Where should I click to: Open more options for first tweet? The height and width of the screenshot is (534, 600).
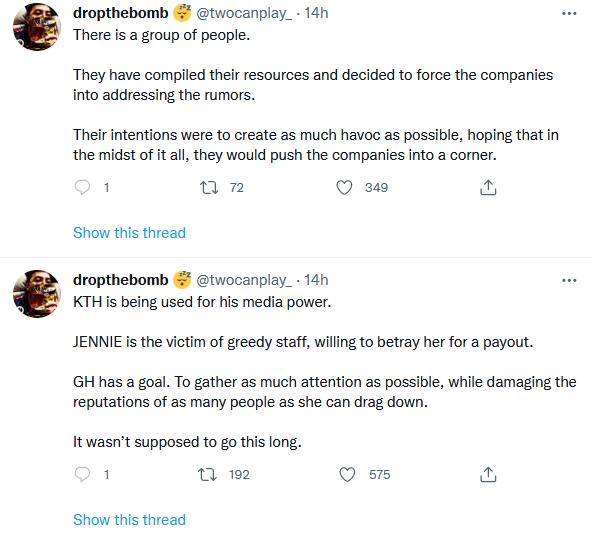click(x=569, y=13)
